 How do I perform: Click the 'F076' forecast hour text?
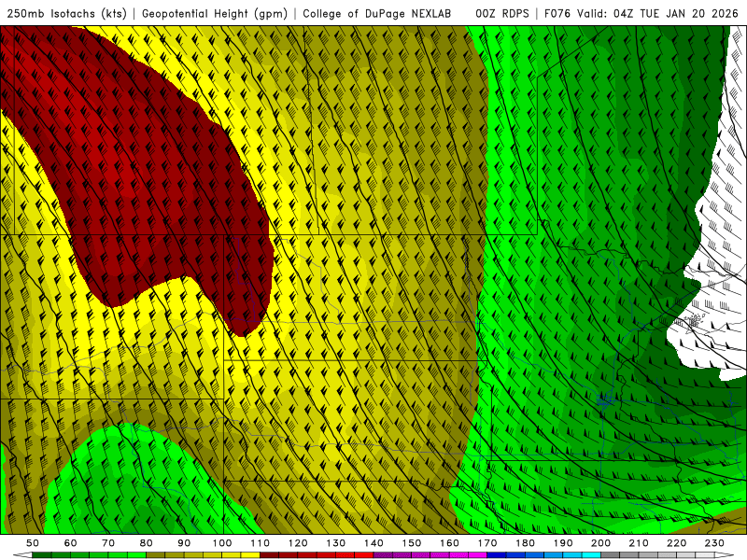click(558, 14)
